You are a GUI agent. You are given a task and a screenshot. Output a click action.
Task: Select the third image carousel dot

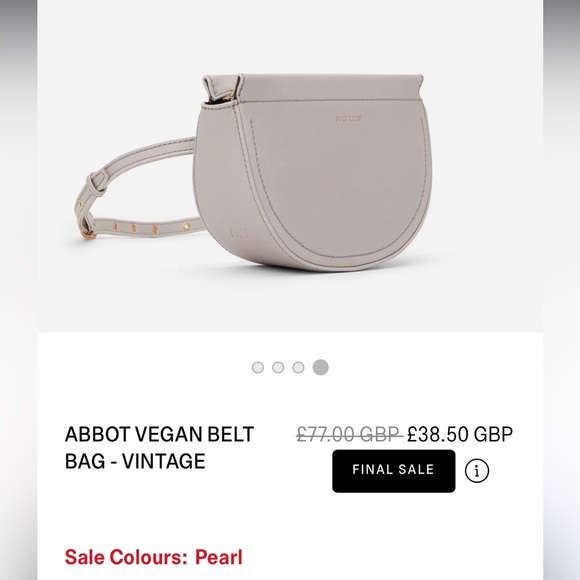click(298, 367)
